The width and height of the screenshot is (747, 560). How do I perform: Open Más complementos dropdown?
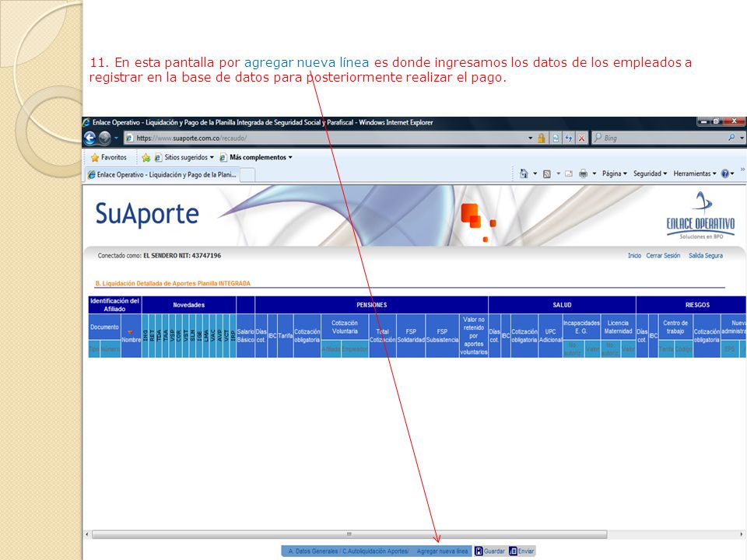point(256,157)
